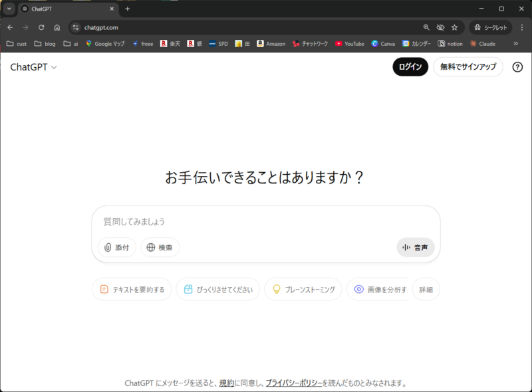The height and width of the screenshot is (392, 532).
Task: Choose the びっくりさせてください suggestion
Action: click(218, 290)
